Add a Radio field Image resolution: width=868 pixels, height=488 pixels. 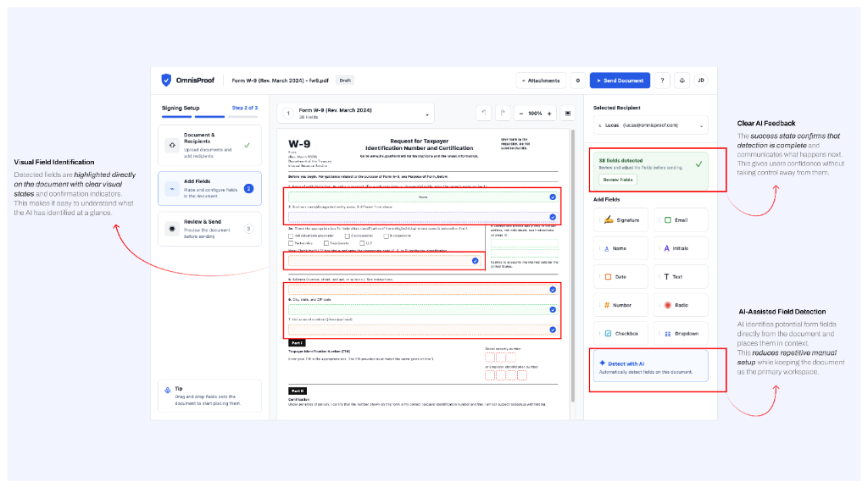[x=681, y=305]
